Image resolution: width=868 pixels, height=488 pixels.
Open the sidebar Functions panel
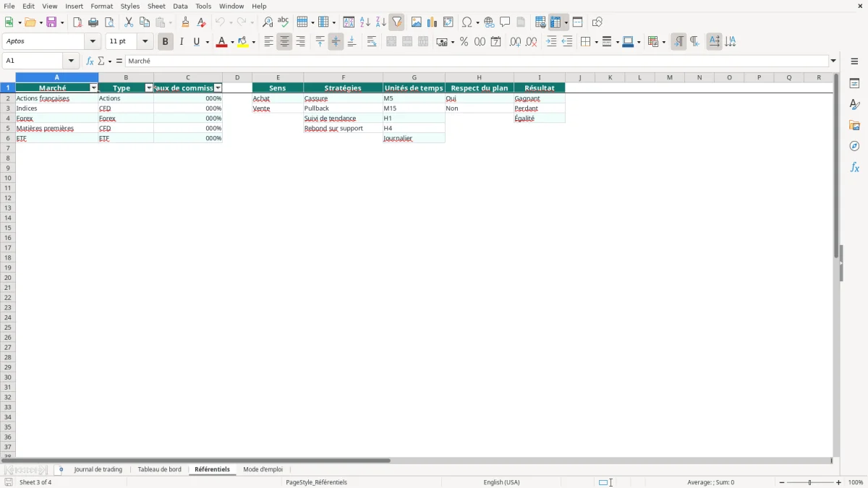(854, 167)
